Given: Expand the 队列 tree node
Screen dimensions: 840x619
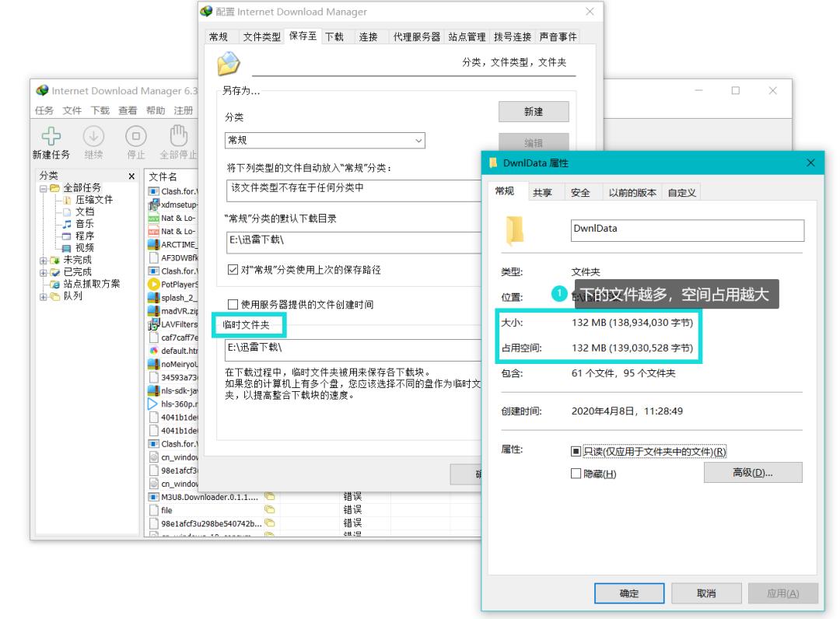Looking at the screenshot, I should coord(44,298).
